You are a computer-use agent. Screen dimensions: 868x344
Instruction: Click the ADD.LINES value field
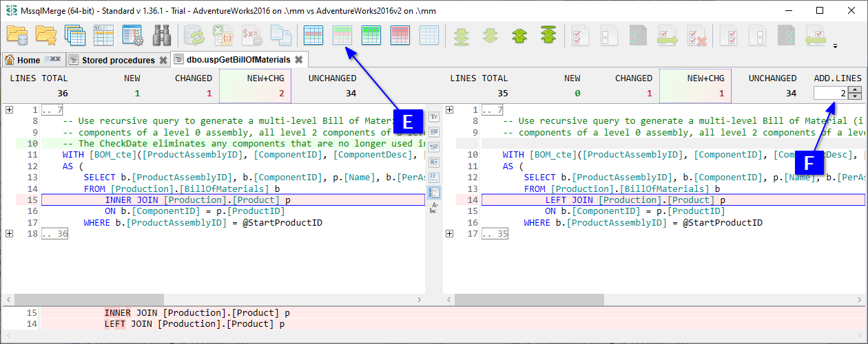830,93
